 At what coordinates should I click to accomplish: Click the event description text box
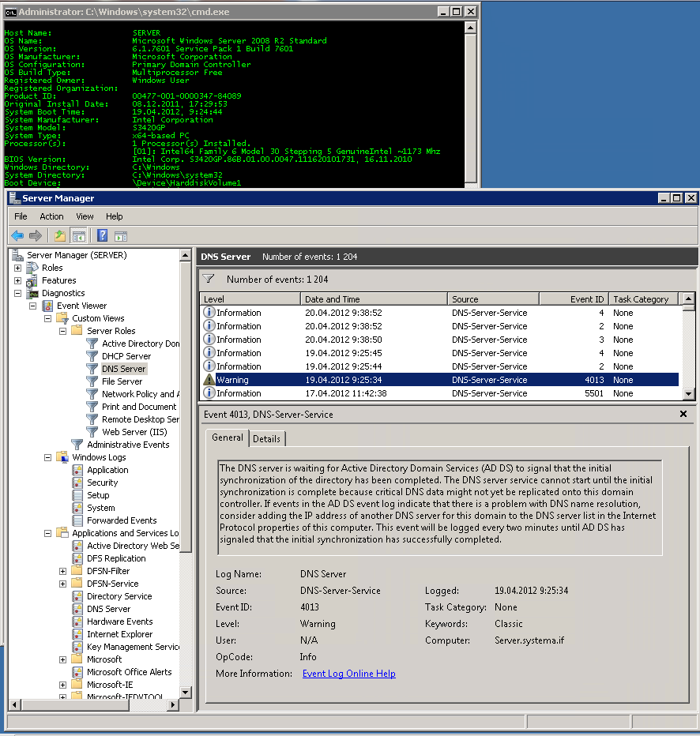(440, 508)
